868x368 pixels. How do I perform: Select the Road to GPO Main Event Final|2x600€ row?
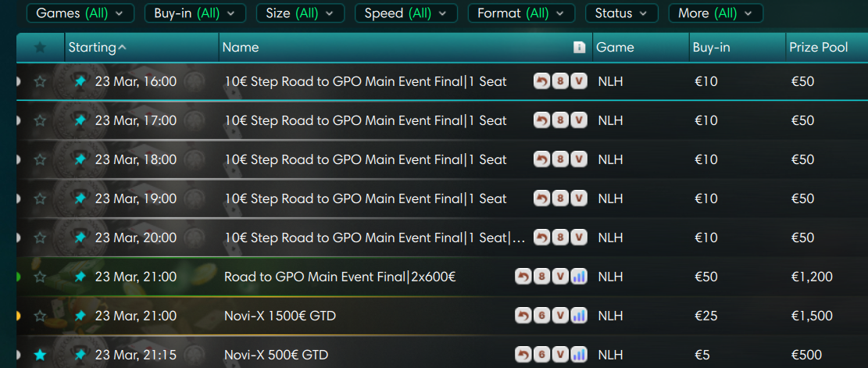tap(340, 277)
